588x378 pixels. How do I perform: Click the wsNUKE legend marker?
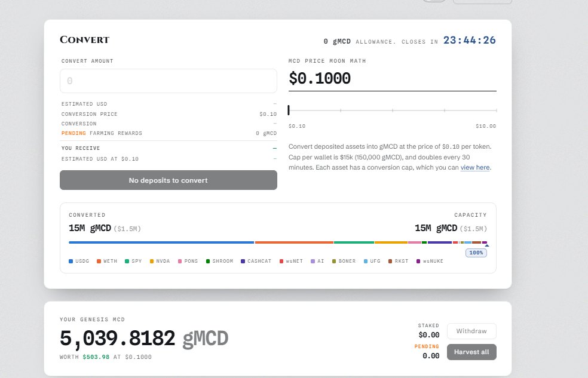[418, 261]
